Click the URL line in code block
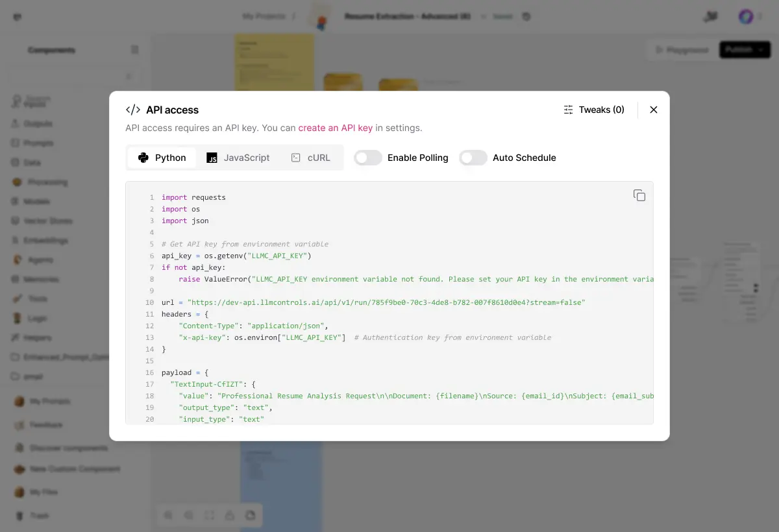 [373, 302]
